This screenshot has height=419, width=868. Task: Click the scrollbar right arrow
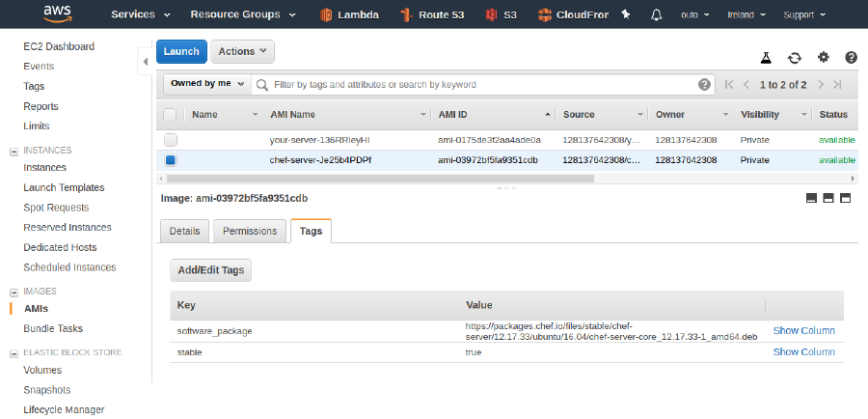(x=854, y=179)
